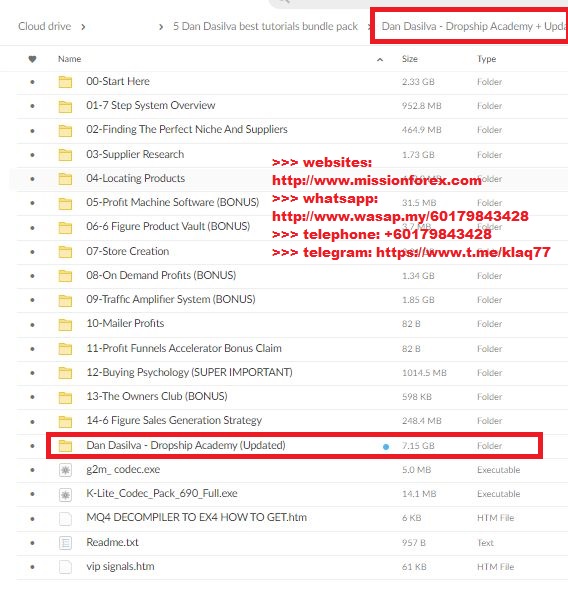568x592 pixels.
Task: Click text file icon of Readme.txt
Action: click(x=65, y=543)
